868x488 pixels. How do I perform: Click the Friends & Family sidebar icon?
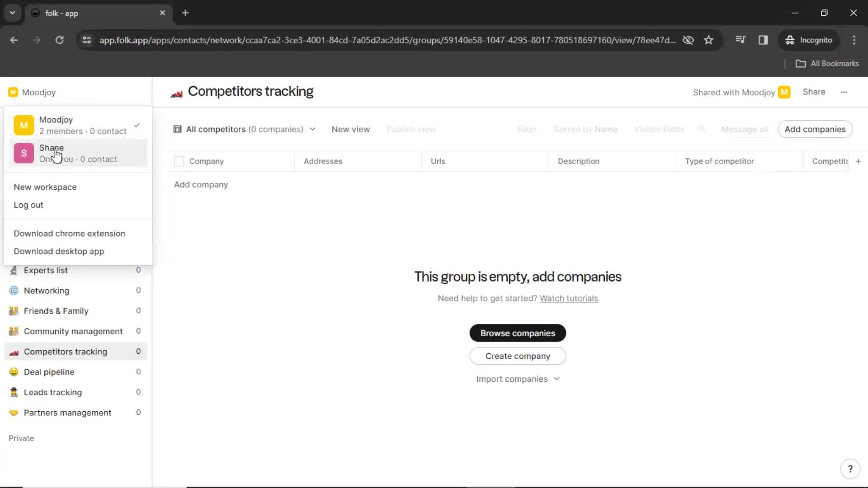tap(13, 311)
